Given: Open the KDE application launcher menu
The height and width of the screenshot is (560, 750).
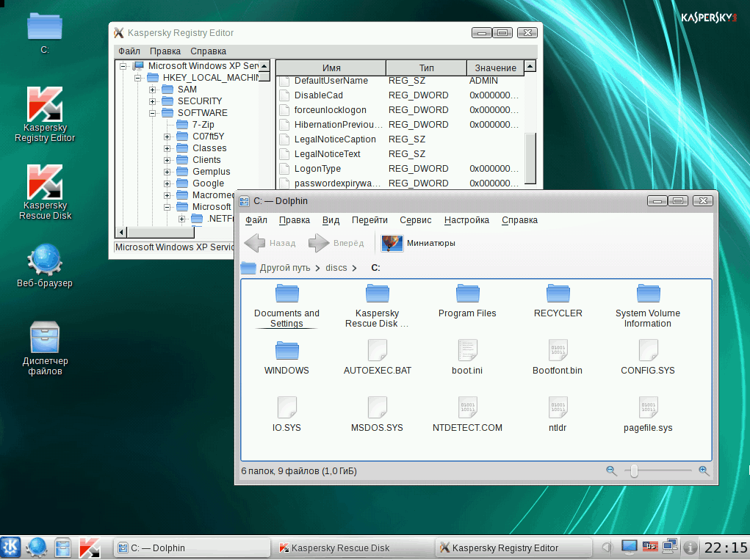Looking at the screenshot, I should [x=11, y=548].
